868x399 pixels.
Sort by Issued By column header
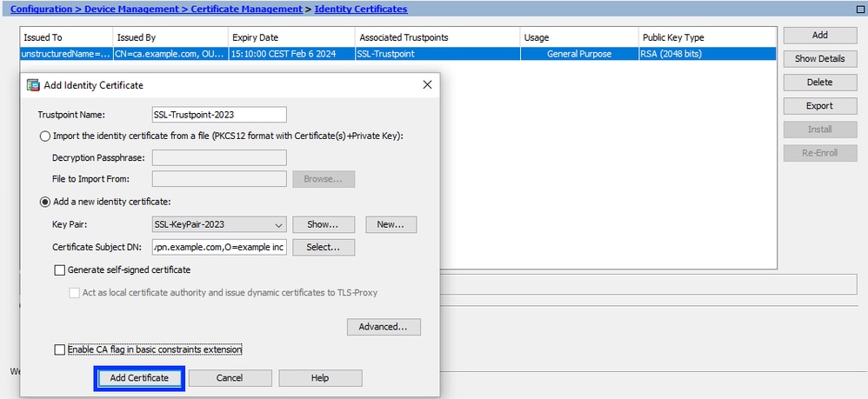[x=170, y=37]
